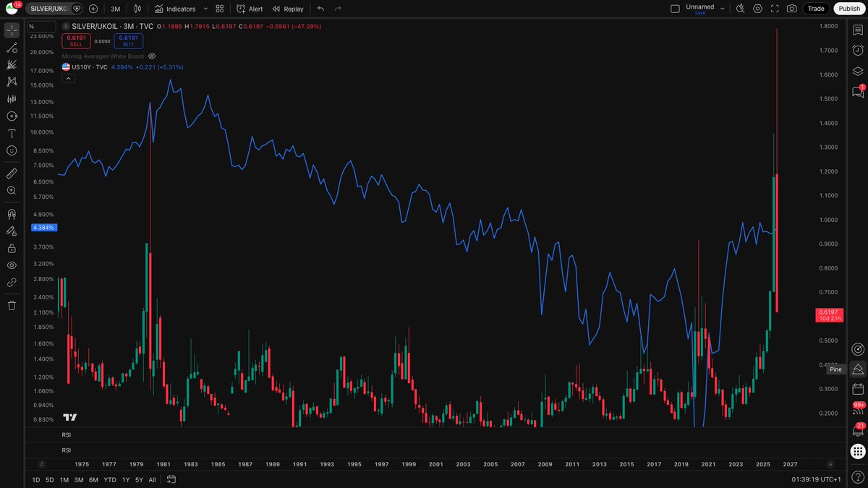Click the blue BUY 0.6197 button
868x488 pixels.
pos(128,41)
